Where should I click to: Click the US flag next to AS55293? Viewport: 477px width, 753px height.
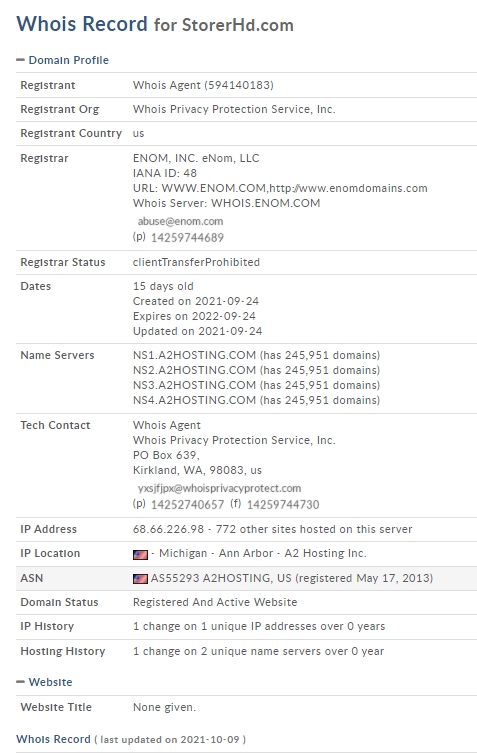[140, 579]
